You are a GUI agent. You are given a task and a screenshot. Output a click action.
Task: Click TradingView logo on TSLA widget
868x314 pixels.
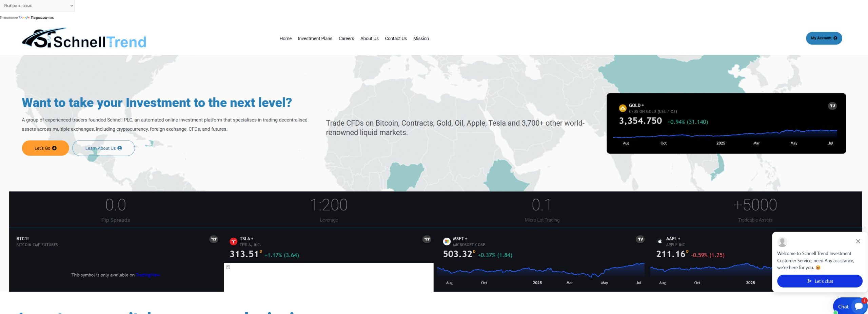[x=427, y=239]
